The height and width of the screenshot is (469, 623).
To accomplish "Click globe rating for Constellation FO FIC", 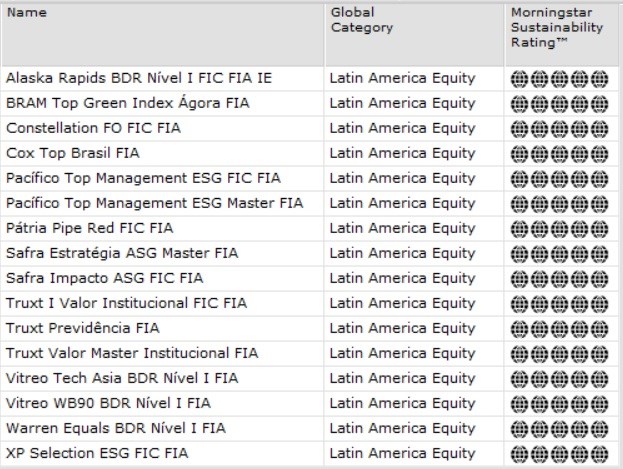I will [x=559, y=128].
